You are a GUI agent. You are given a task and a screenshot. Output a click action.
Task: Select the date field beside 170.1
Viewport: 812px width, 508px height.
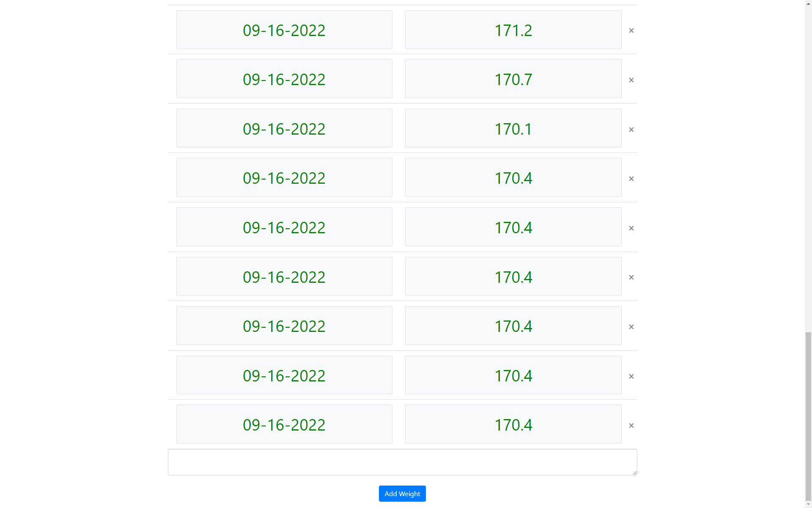(x=284, y=128)
